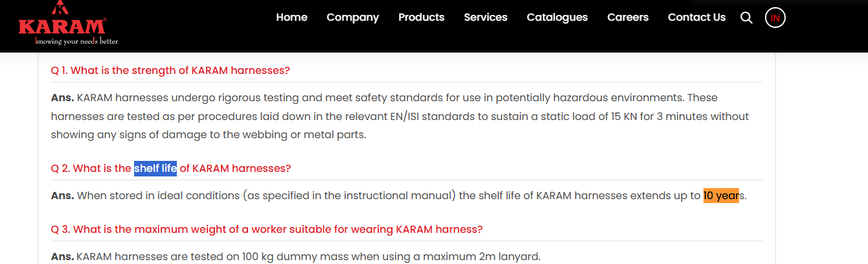
Task: Open the Company menu
Action: (x=352, y=18)
